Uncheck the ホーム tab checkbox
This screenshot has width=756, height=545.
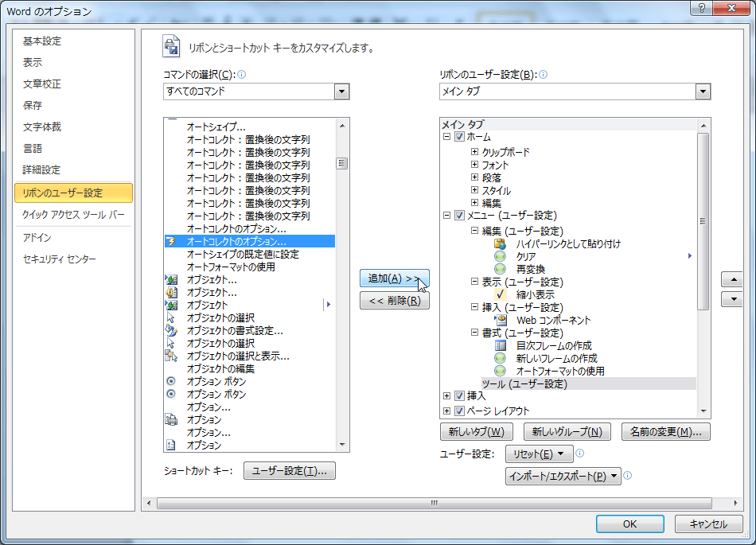459,137
